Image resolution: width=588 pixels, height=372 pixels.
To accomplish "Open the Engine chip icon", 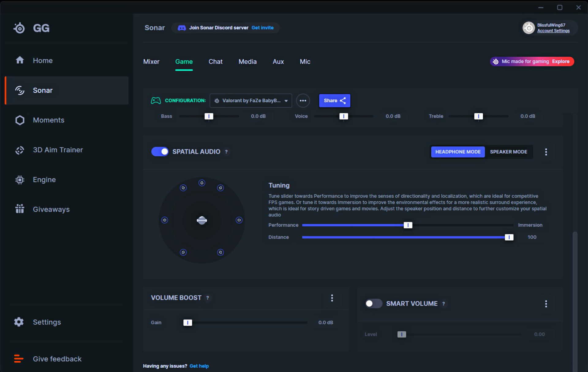I will (20, 180).
